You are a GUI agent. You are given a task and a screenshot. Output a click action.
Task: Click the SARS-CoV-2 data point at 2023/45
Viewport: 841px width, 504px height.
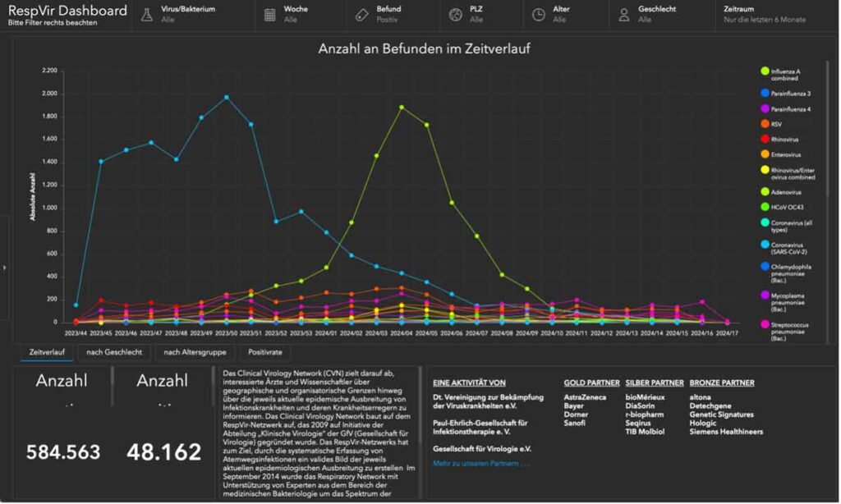click(101, 162)
